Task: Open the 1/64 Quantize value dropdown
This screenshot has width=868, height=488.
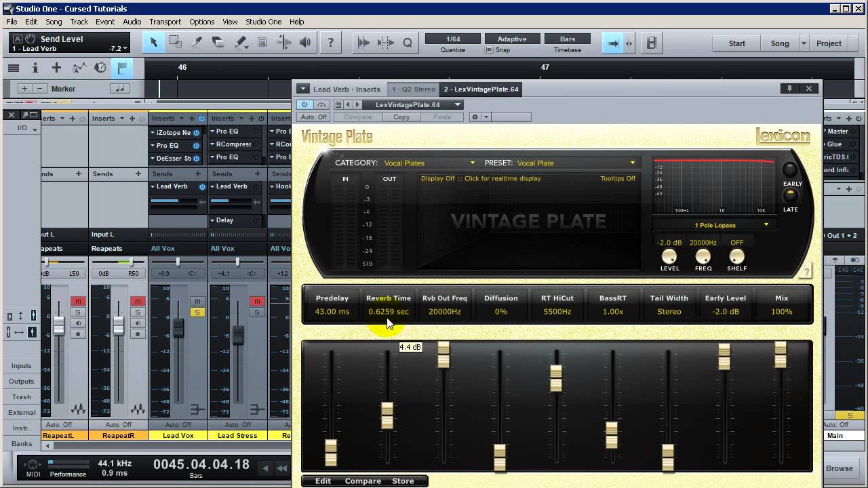Action: pyautogui.click(x=452, y=39)
